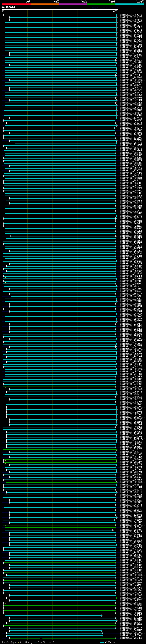Select hit label UniRef100_A9PA04
Screen dimensions: 146x644
click(131, 98)
